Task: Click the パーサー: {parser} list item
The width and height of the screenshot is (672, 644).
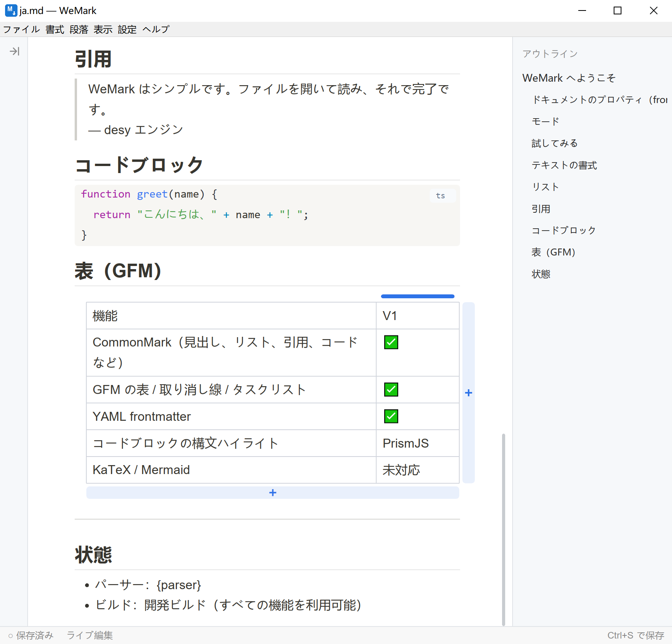Action: pyautogui.click(x=148, y=585)
